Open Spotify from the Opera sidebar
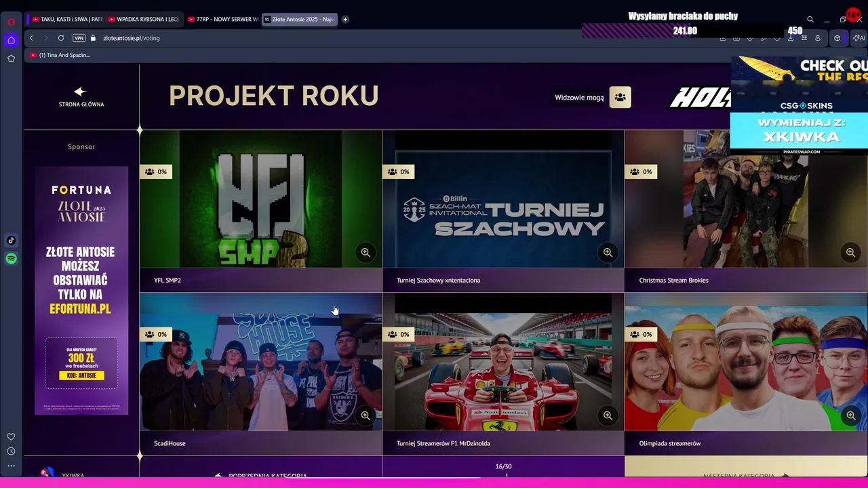The height and width of the screenshot is (488, 868). [x=11, y=258]
